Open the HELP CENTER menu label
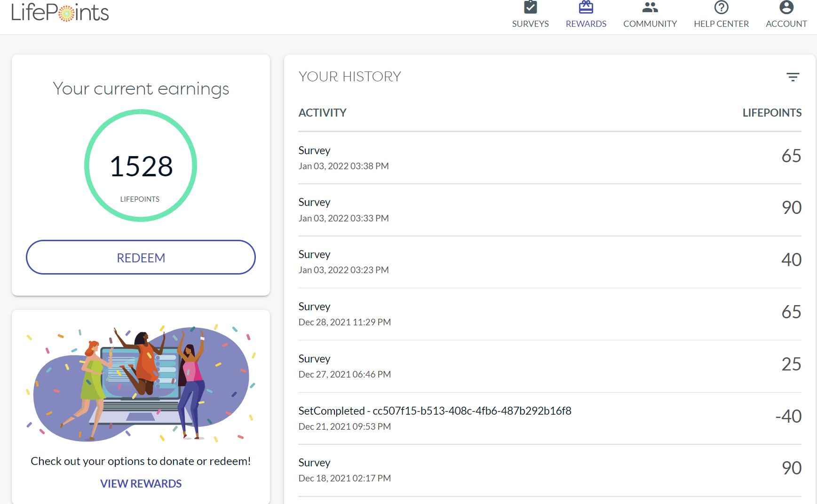Image resolution: width=817 pixels, height=504 pixels. click(x=722, y=24)
